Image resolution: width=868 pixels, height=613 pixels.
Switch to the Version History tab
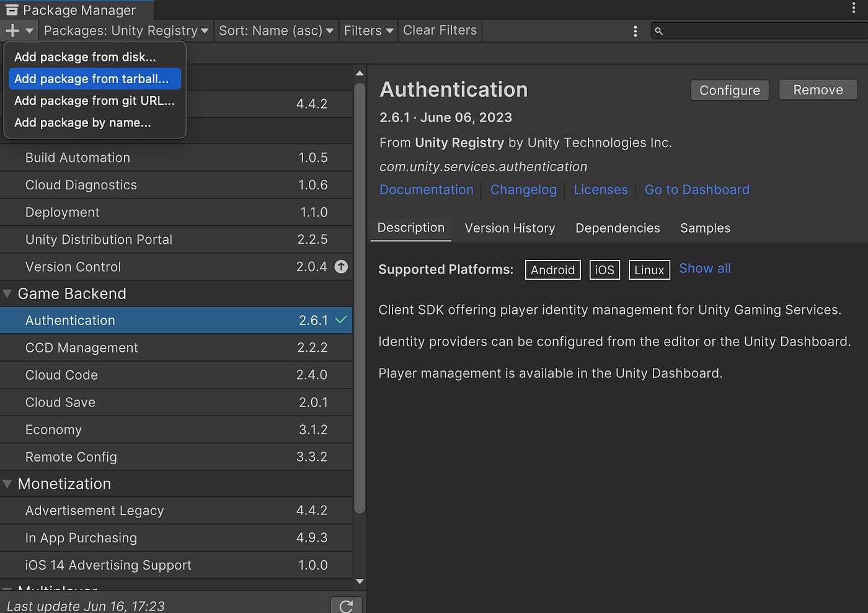point(510,228)
